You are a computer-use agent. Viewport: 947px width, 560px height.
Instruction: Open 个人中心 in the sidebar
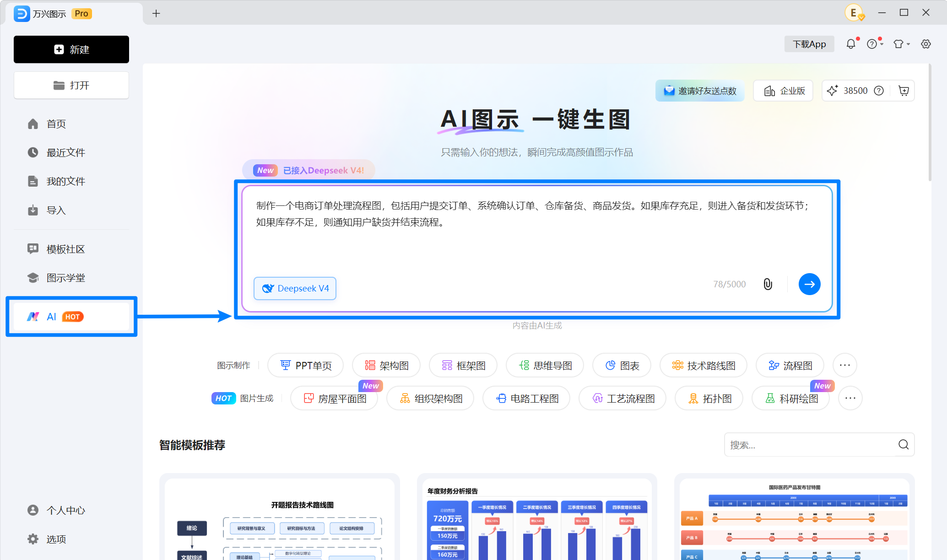tap(71, 510)
